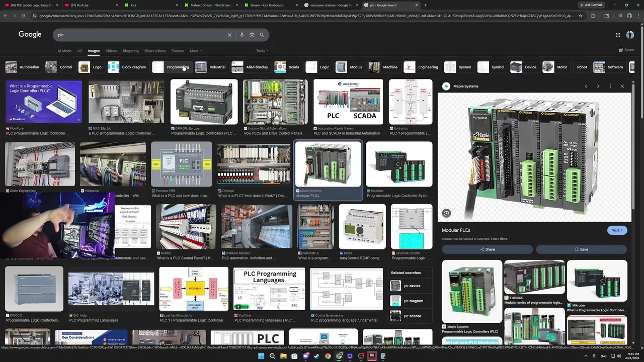Switch to the Forums tab
644x362 pixels.
coord(178,51)
